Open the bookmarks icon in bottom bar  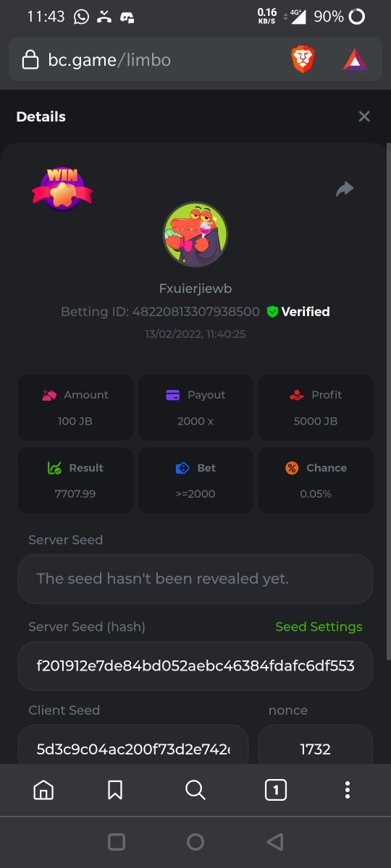tap(114, 790)
